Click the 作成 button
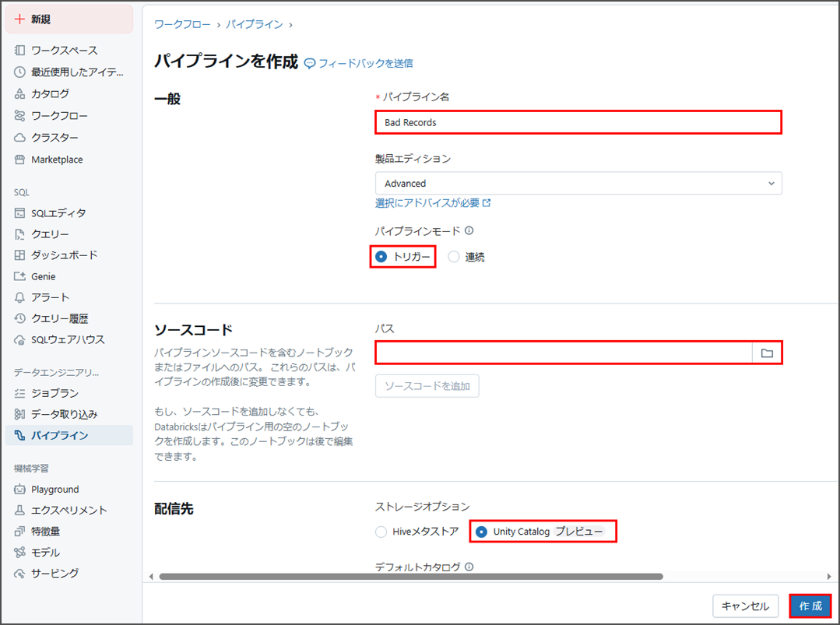Viewport: 840px width, 625px height. 810,606
